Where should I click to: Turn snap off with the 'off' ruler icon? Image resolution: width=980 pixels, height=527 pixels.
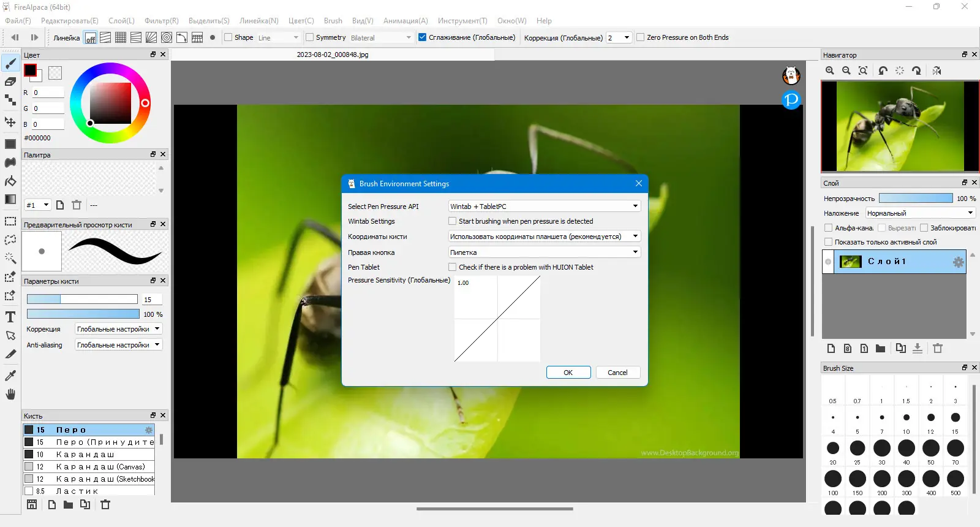coord(90,38)
